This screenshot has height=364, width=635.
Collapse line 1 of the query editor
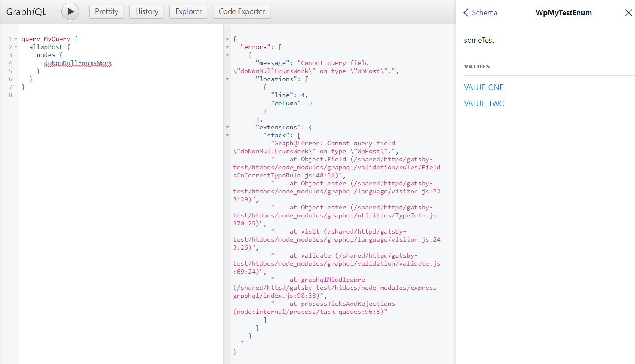pos(16,38)
